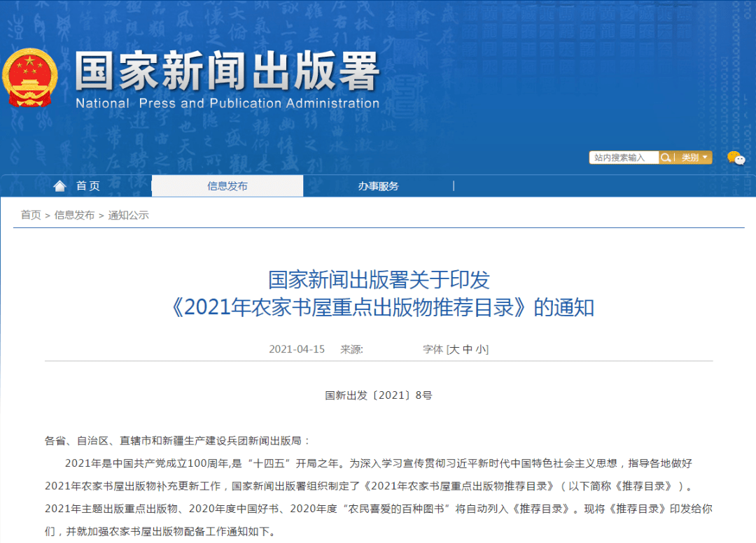The height and width of the screenshot is (543, 756).
Task: Open 信息发布 in the breadcrumb trail
Action: [x=74, y=215]
